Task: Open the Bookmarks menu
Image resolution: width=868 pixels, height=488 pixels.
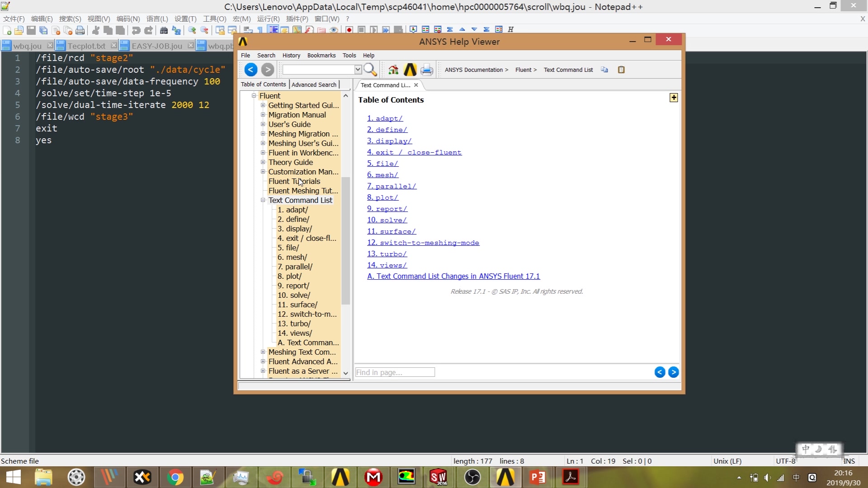Action: tap(321, 55)
